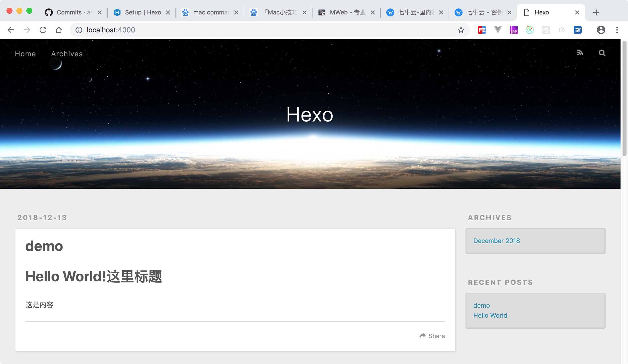Click the Share arrow icon

(x=423, y=336)
